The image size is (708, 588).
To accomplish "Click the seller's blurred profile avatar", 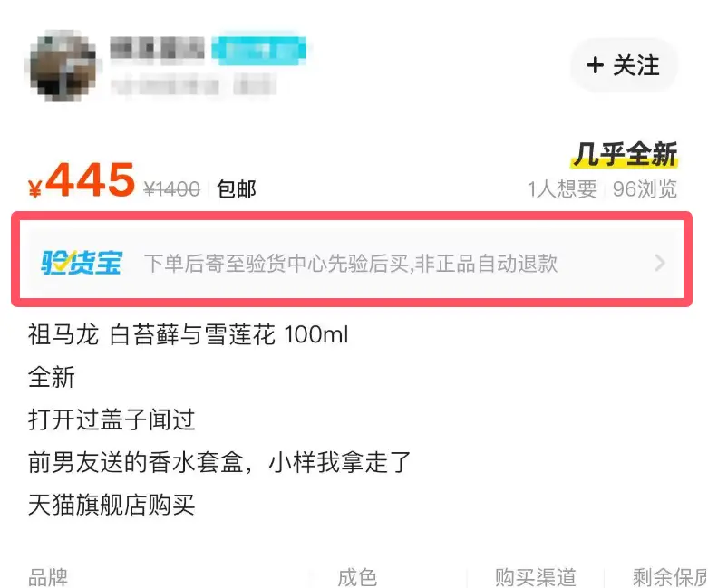I will [63, 66].
